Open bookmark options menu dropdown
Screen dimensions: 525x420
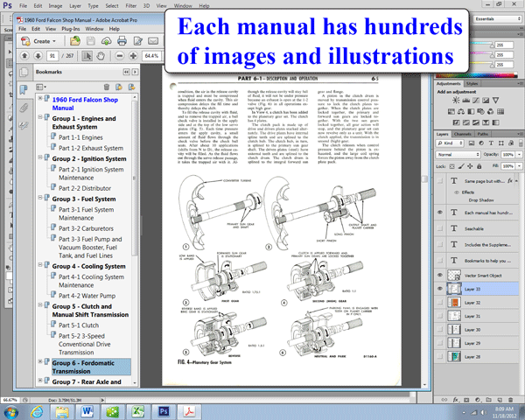click(x=41, y=87)
